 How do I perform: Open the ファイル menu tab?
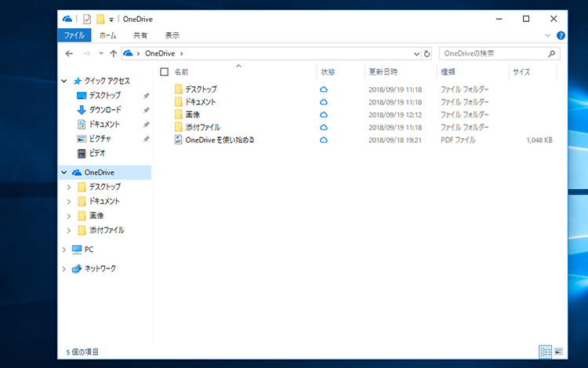coord(74,35)
